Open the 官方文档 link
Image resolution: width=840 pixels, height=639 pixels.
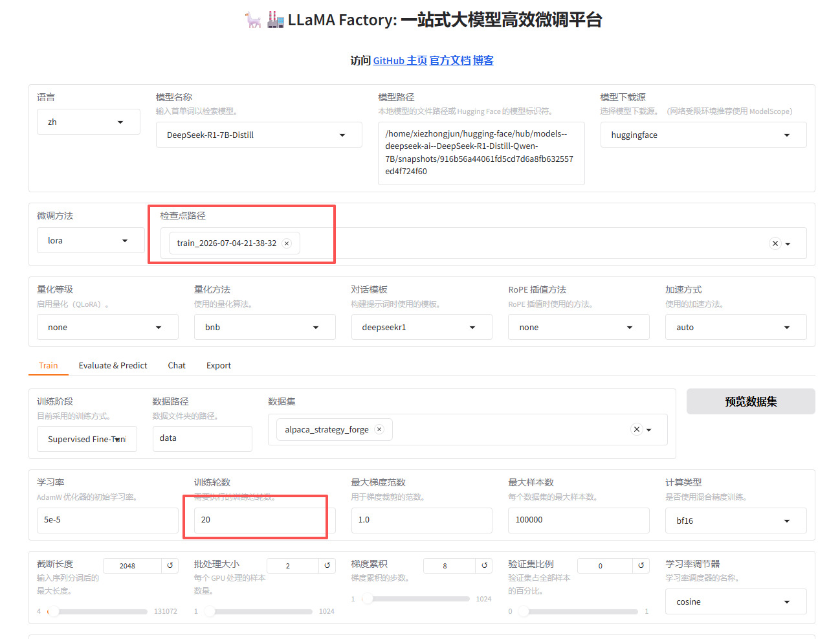pos(450,60)
